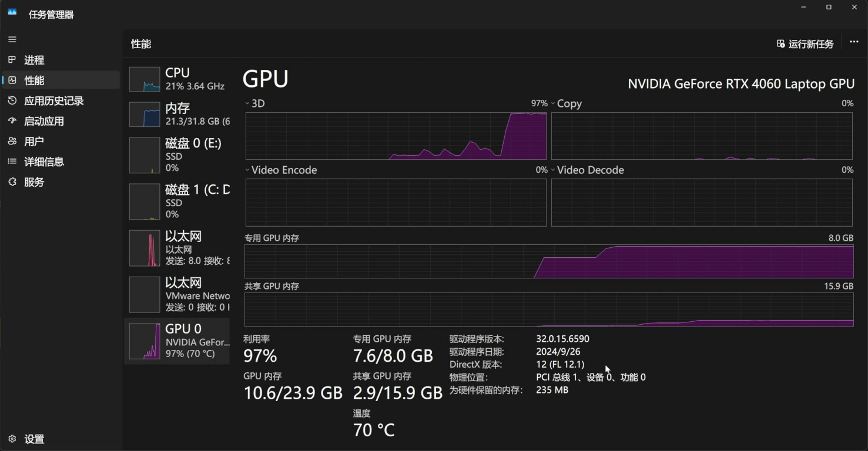
Task: Open the 3D engine graph dropdown
Action: click(x=247, y=103)
